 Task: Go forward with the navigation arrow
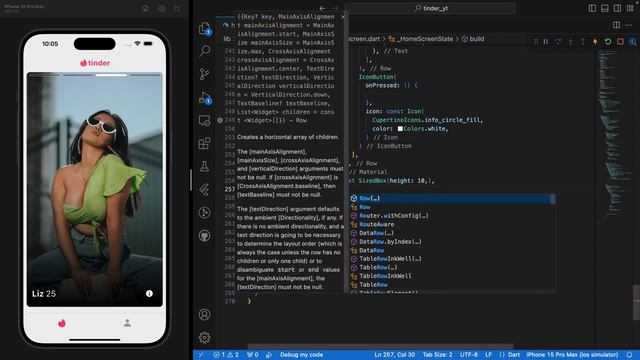pos(335,8)
